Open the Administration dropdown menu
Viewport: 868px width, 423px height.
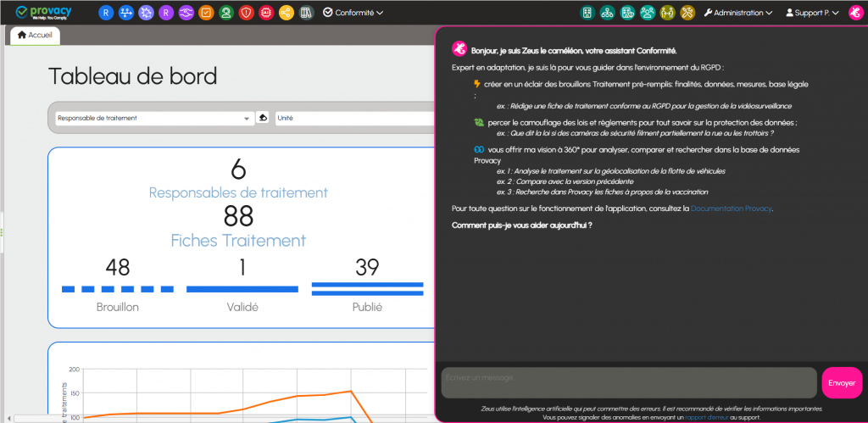point(737,13)
